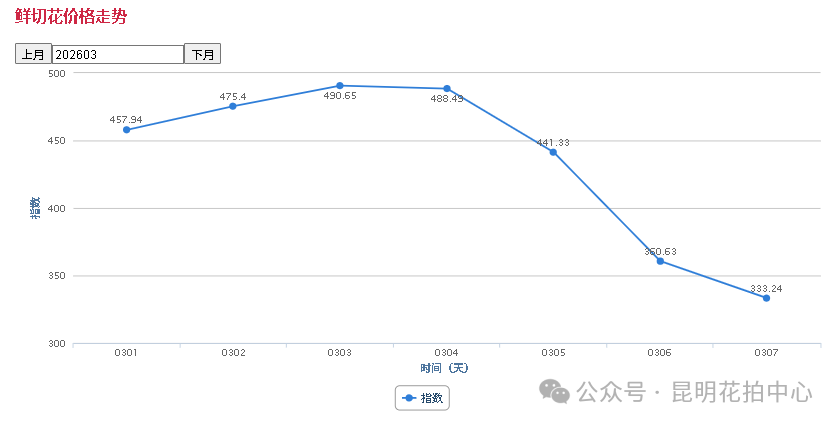Click the 上月 previous month button

tap(33, 54)
